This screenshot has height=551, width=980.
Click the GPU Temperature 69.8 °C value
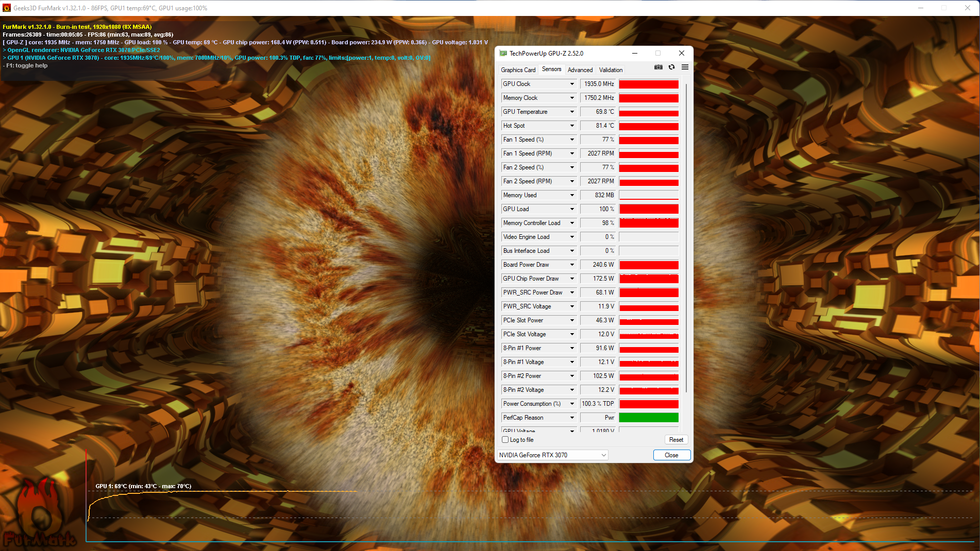click(x=598, y=112)
